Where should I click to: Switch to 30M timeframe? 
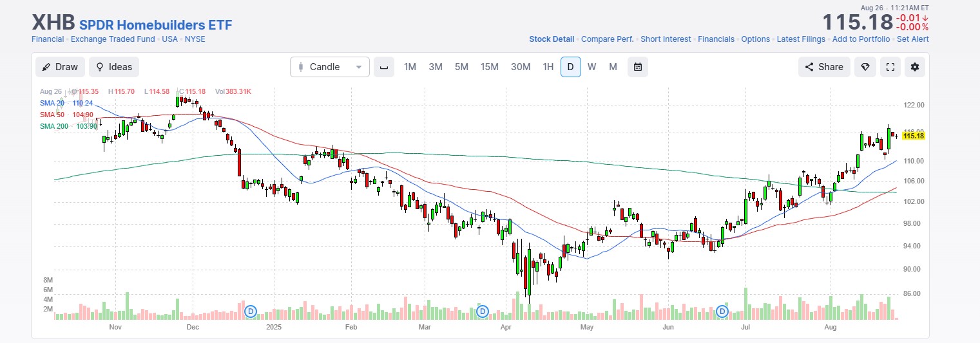click(521, 67)
